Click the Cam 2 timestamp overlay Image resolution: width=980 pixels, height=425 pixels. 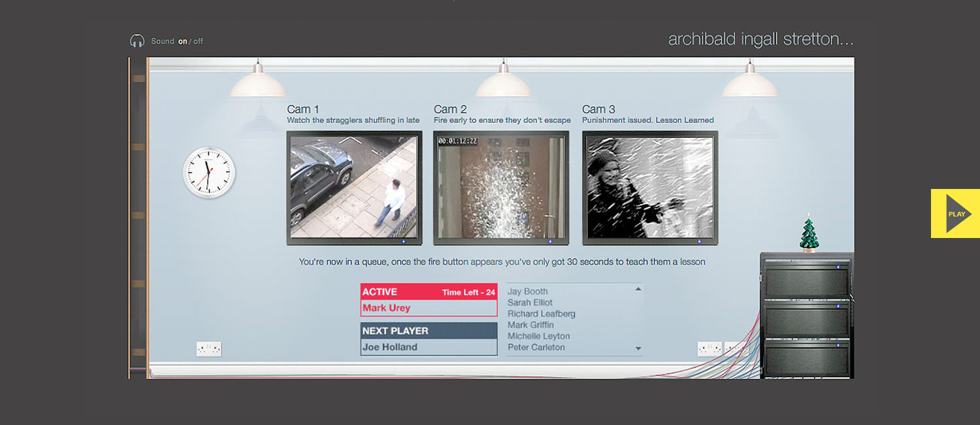[x=457, y=141]
